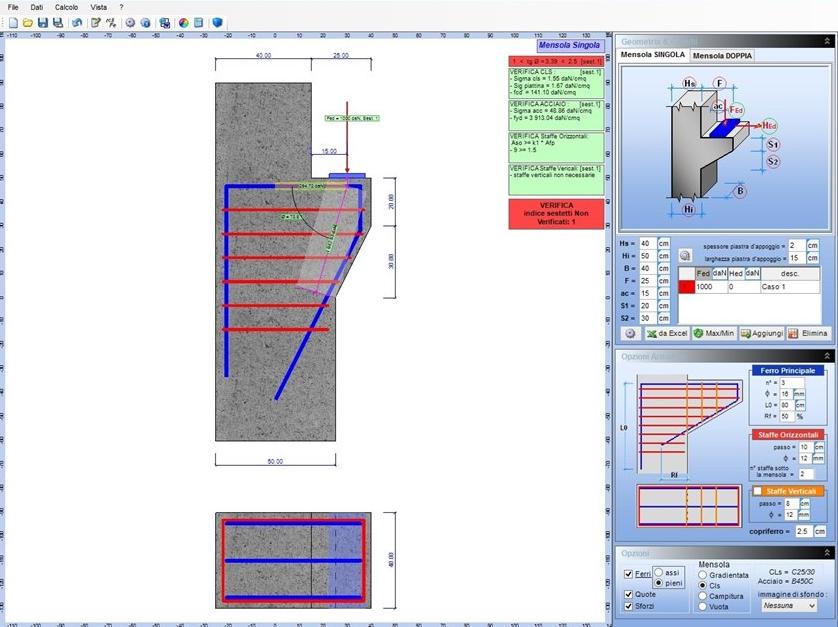Open the color wheel toolbar icon
This screenshot has height=627, width=838.
click(183, 22)
